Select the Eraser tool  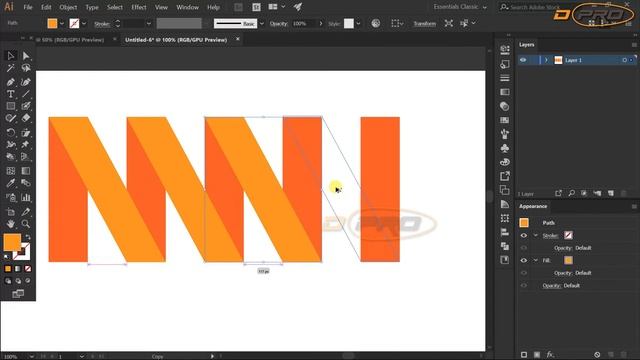click(26, 118)
